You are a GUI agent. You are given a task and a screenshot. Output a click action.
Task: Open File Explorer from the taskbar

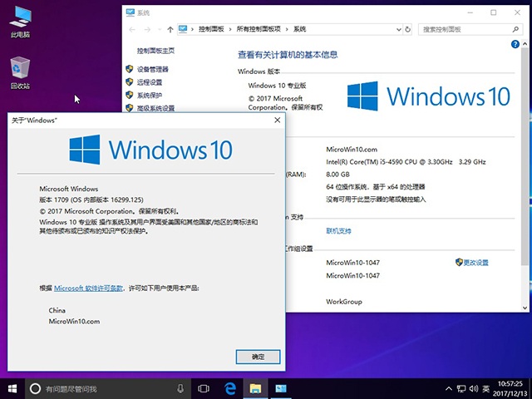click(x=255, y=389)
